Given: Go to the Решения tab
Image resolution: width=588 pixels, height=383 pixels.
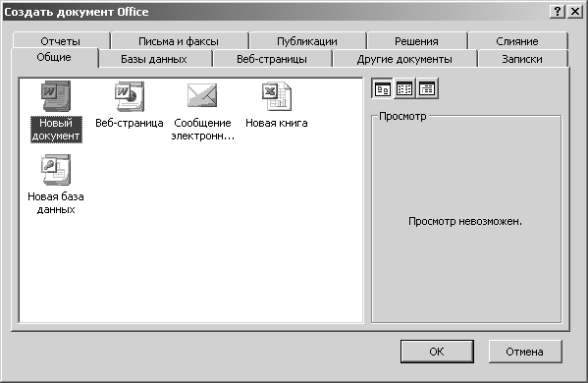Looking at the screenshot, I should pos(416,41).
